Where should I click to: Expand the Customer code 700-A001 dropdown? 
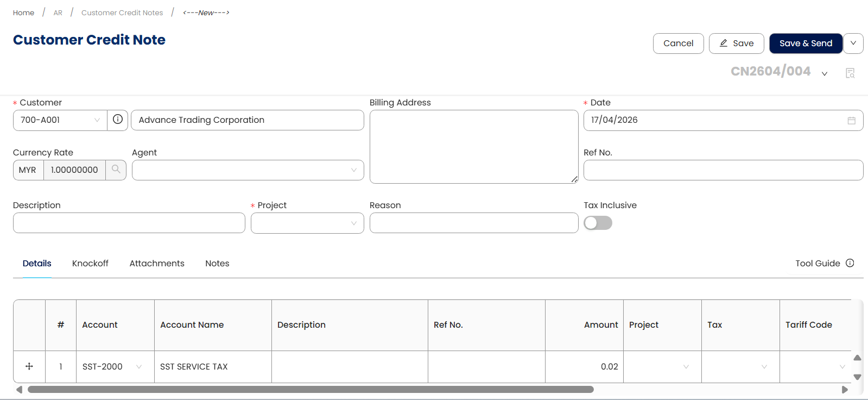tap(97, 120)
